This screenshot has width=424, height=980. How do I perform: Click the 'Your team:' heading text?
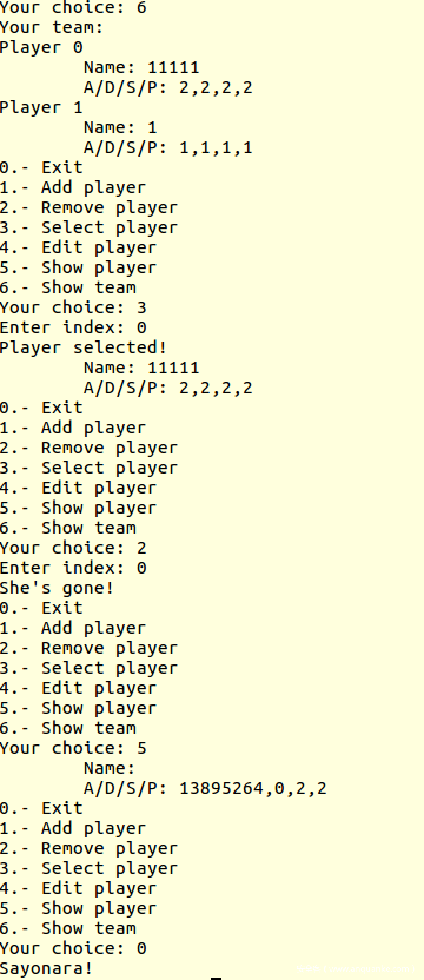[52, 28]
